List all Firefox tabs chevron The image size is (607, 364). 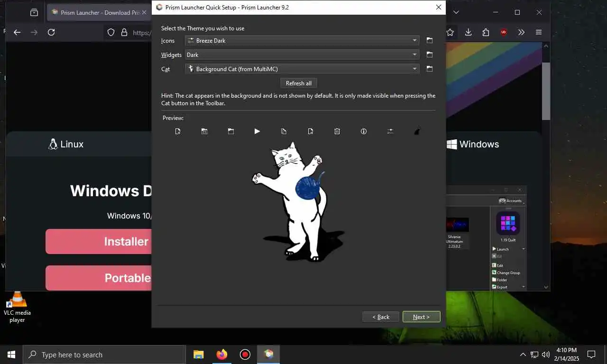click(456, 12)
